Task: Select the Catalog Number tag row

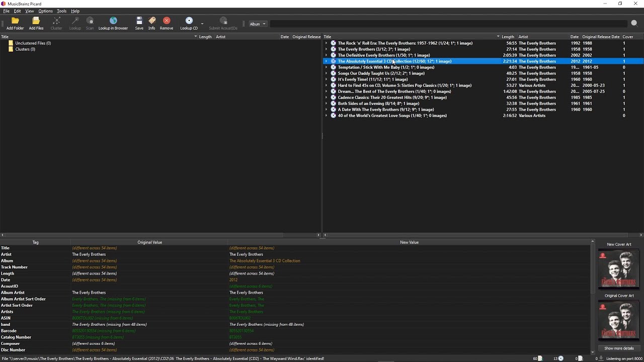Action: [x=295, y=337]
